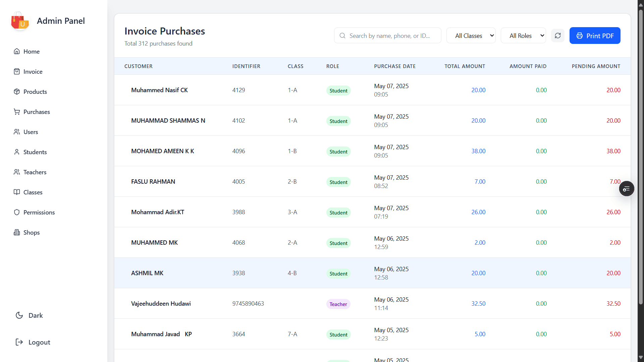Select customer MUHAMMAD SHAMMAS N
This screenshot has height=362, width=644.
168,120
